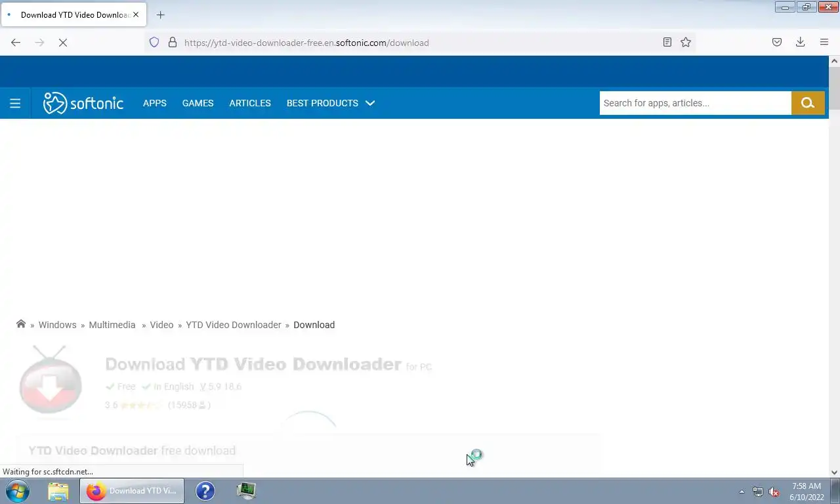The image size is (840, 504).
Task: Click the browser address bar URL
Action: [x=306, y=43]
